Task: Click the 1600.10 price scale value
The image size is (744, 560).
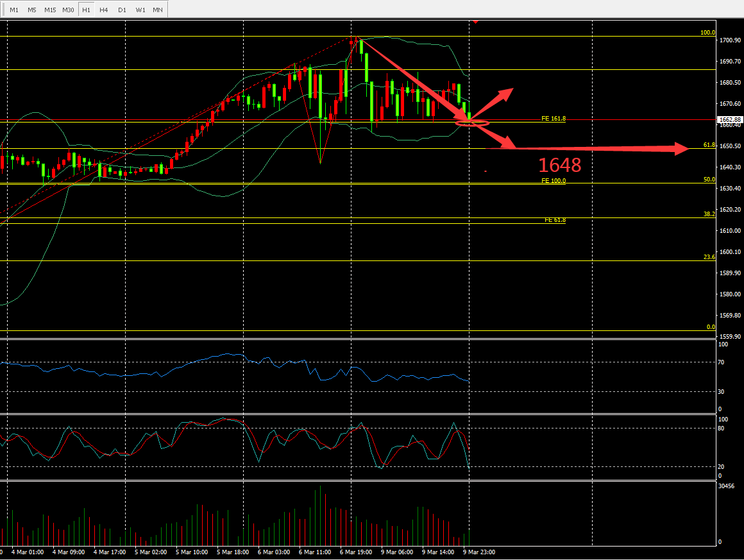Action: pos(731,252)
